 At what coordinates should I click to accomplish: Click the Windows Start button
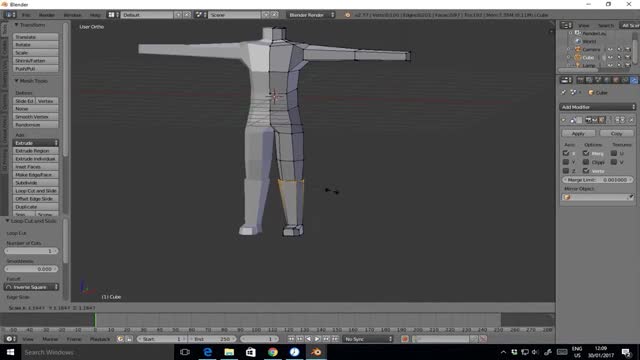click(x=10, y=352)
